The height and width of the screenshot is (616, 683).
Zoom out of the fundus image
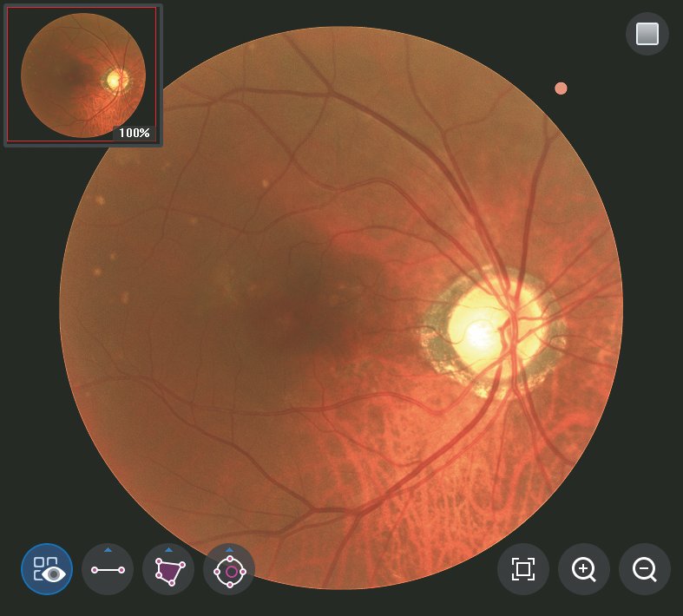645,569
